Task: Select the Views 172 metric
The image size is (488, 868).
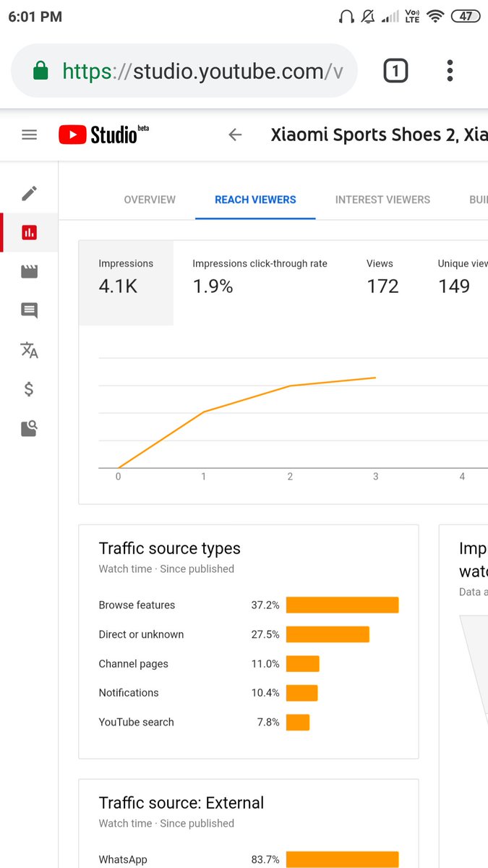Action: point(382,277)
